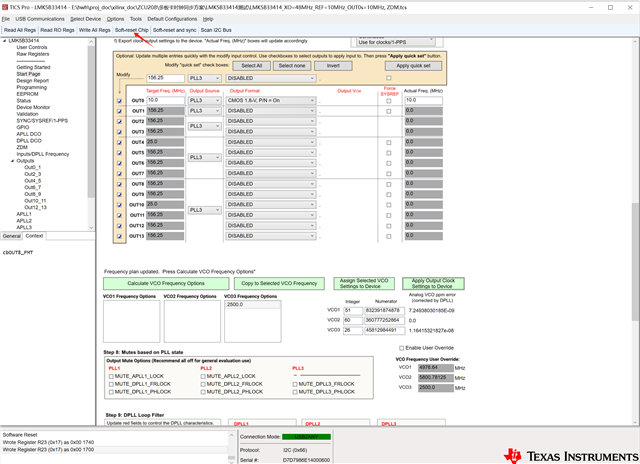
Task: Click main panel vertical scrollbar
Action: click(636, 261)
